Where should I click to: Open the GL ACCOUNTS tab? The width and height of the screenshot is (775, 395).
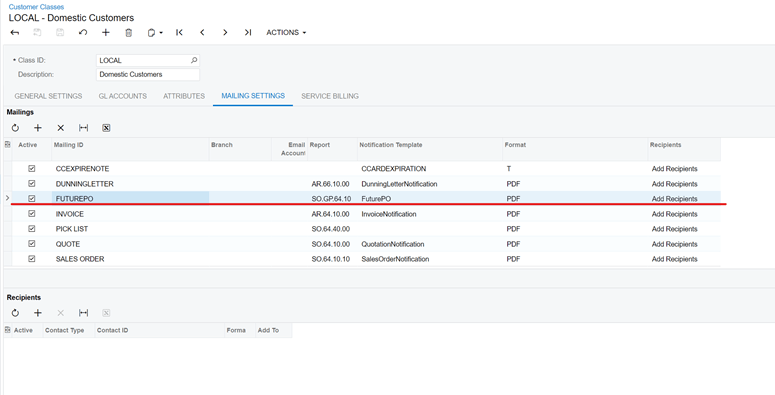click(x=123, y=96)
